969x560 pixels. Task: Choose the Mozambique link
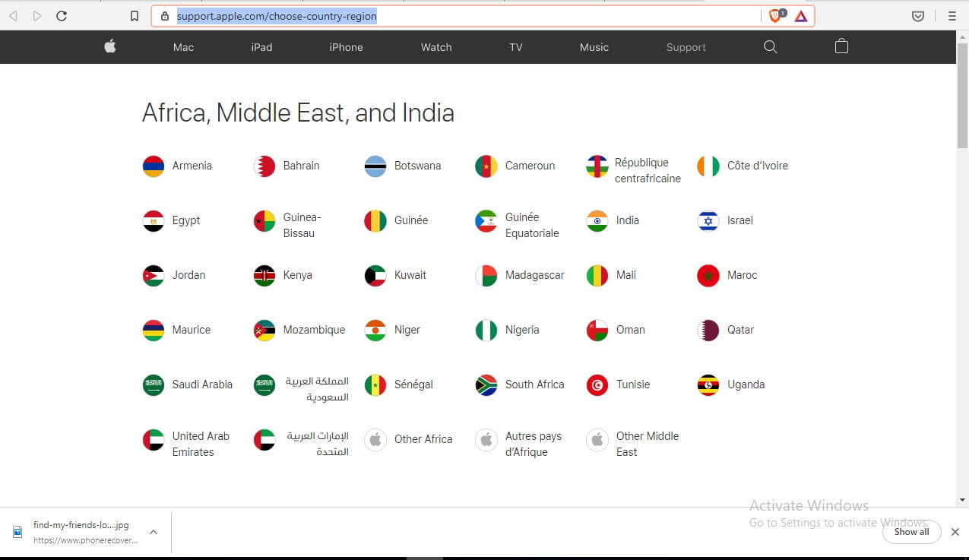314,330
